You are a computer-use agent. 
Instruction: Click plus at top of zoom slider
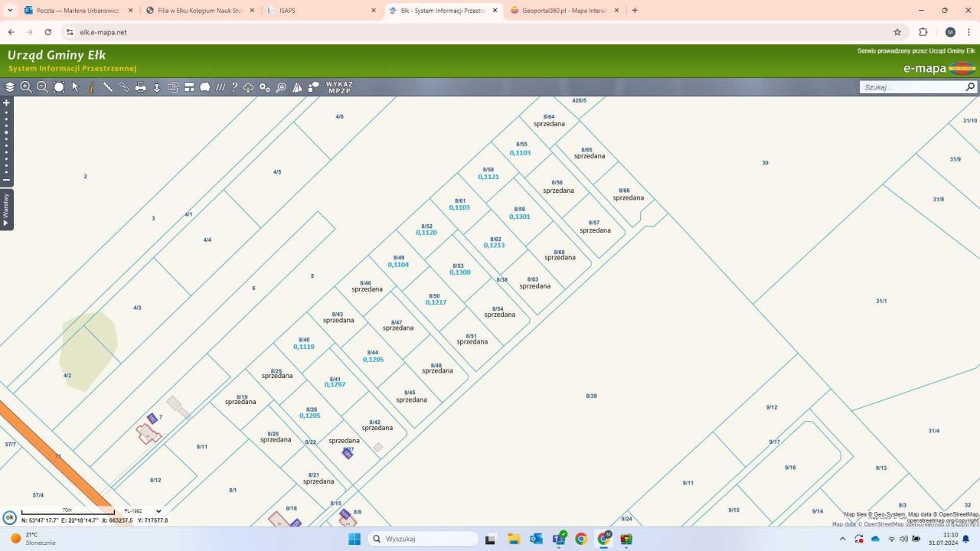point(6,103)
